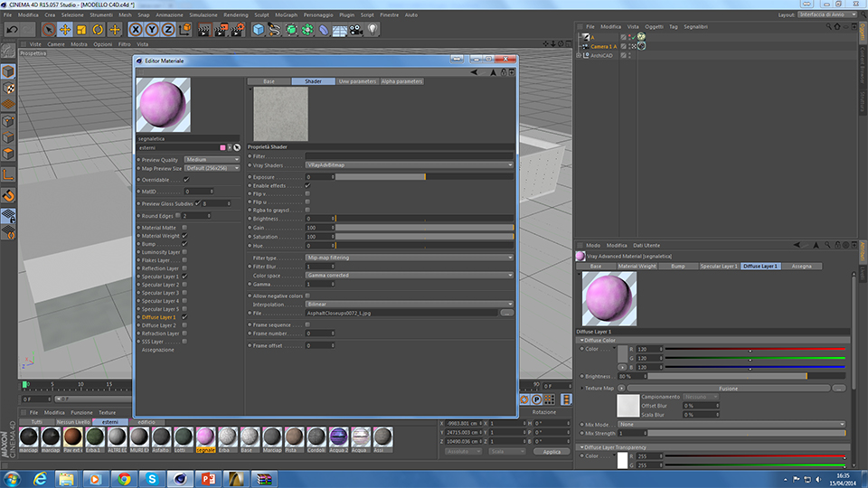The width and height of the screenshot is (868, 488).
Task: Open the Rendering menu
Action: point(235,15)
